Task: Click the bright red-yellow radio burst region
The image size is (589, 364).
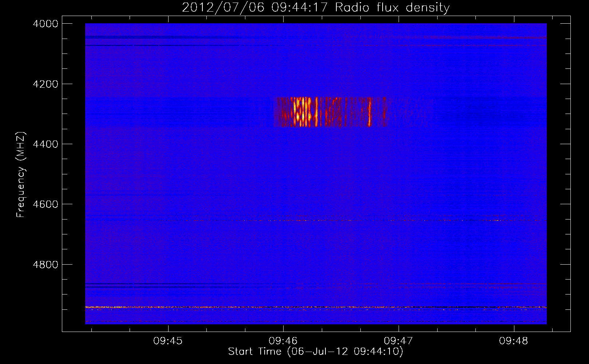Action: point(331,112)
